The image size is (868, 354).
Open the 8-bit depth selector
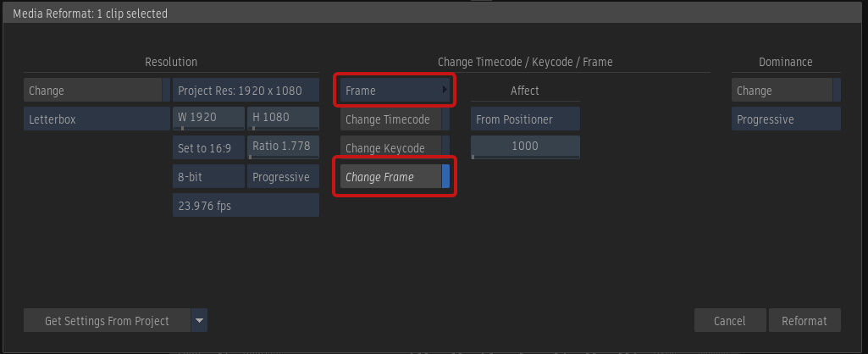point(208,177)
